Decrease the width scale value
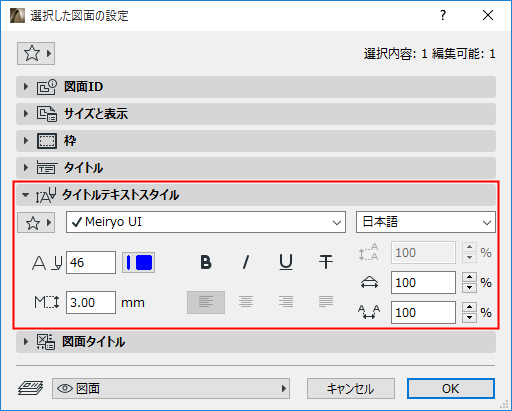 click(470, 287)
